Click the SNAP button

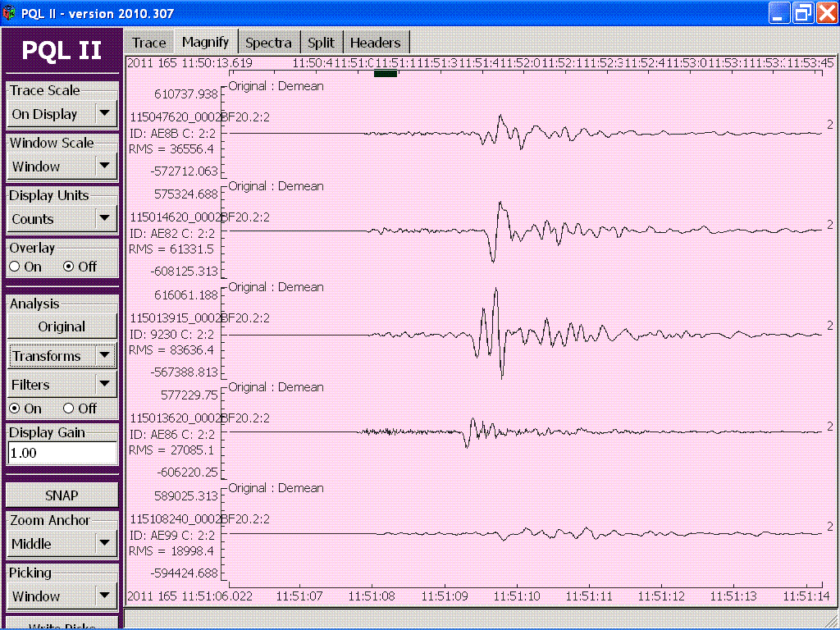(62, 495)
